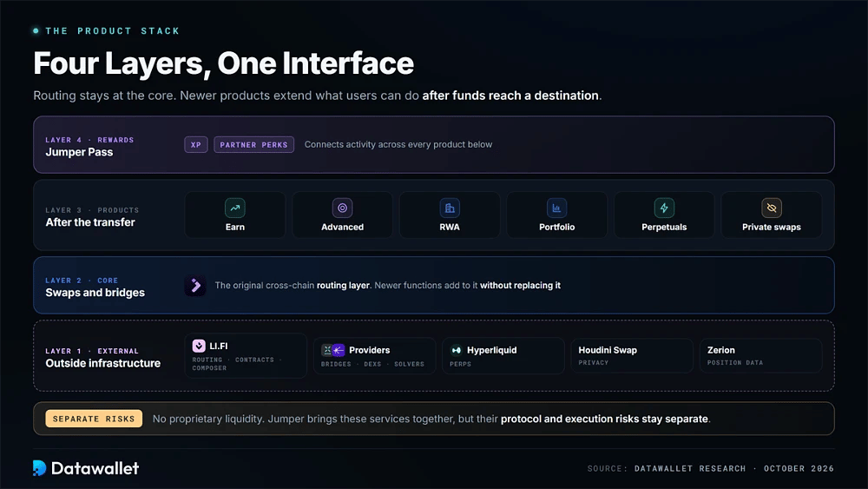Viewport: 868px width, 489px height.
Task: Click the RWA building icon
Action: pyautogui.click(x=450, y=208)
